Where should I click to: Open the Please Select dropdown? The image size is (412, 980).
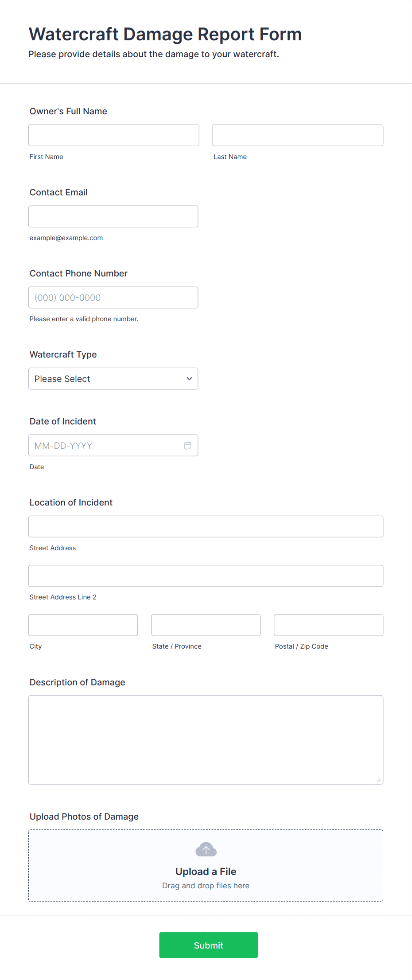click(113, 378)
